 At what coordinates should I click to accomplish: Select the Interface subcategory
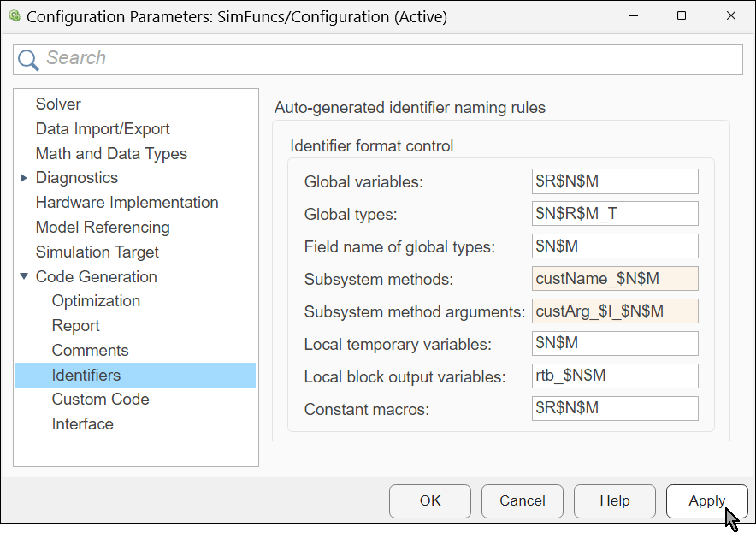[x=82, y=423]
